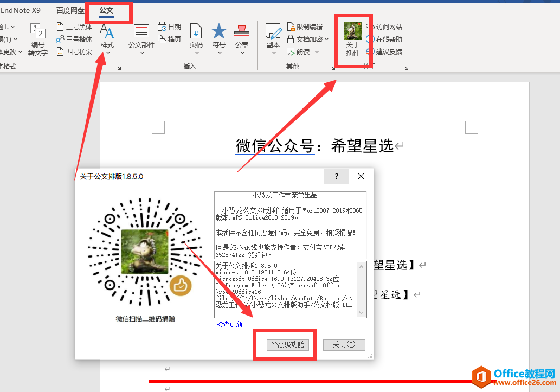Enable 限制编辑 restrict editing

pos(306,25)
